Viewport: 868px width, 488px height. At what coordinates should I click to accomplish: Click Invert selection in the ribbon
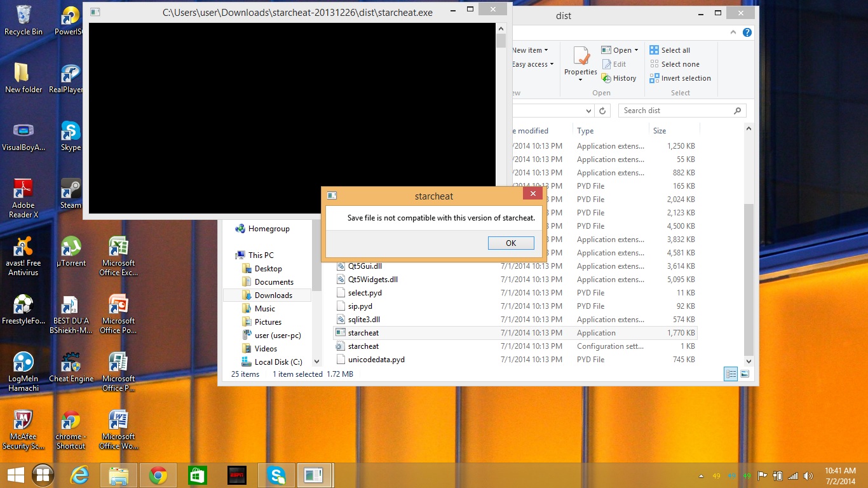click(x=680, y=78)
